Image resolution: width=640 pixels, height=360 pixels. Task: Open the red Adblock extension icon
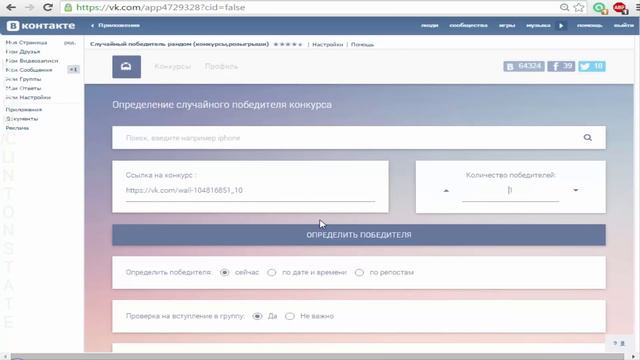point(620,8)
